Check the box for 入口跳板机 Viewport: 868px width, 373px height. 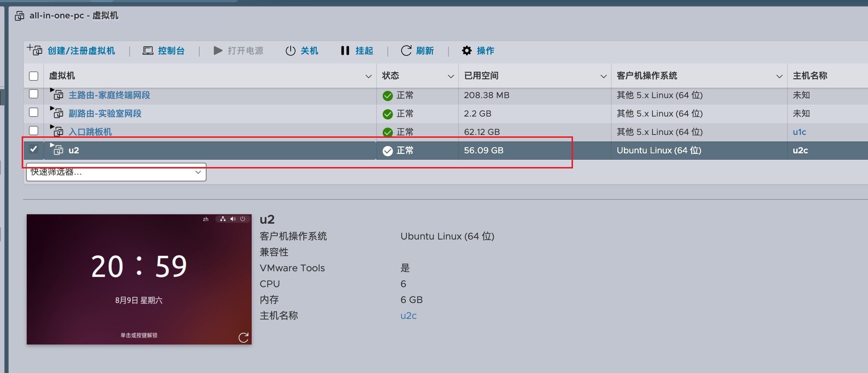(34, 131)
